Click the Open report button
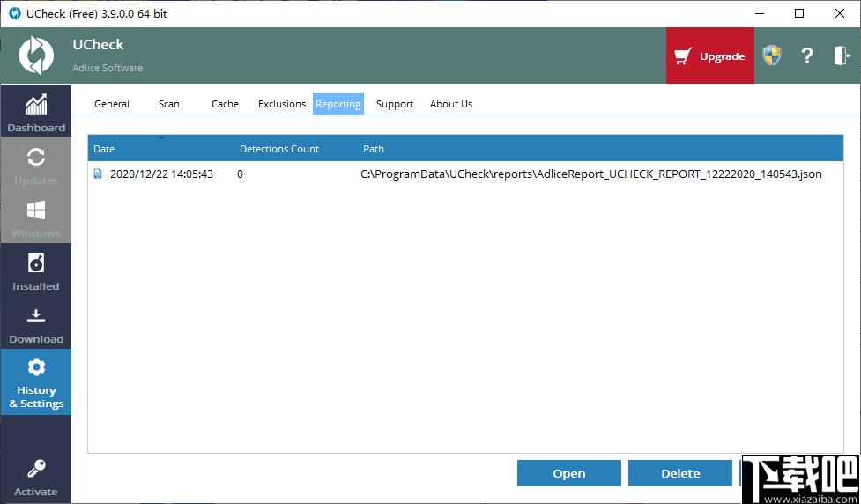The width and height of the screenshot is (861, 504). tap(569, 473)
